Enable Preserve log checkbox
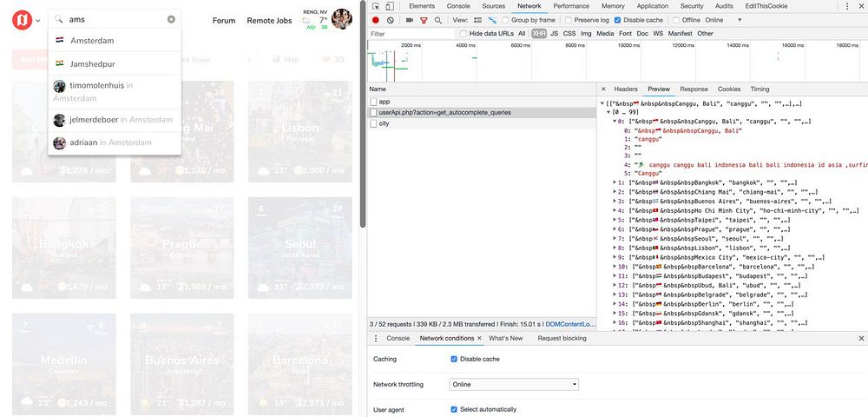The image size is (868, 417). pos(569,20)
